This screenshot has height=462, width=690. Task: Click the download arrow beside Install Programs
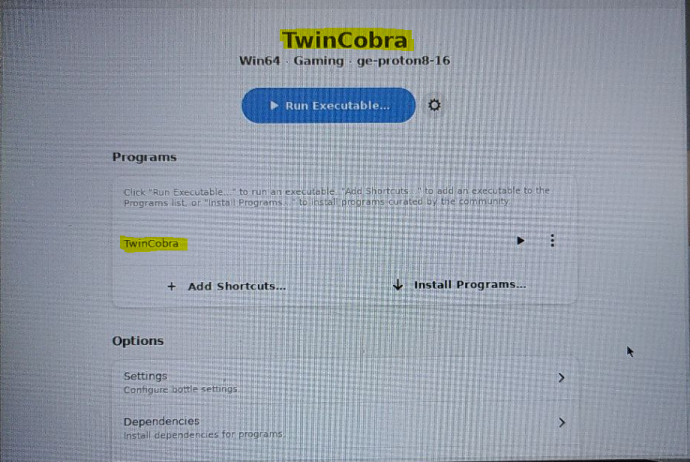click(x=398, y=285)
